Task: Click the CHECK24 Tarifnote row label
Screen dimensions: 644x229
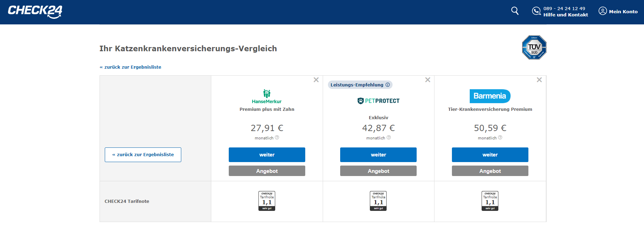Action: pyautogui.click(x=127, y=201)
